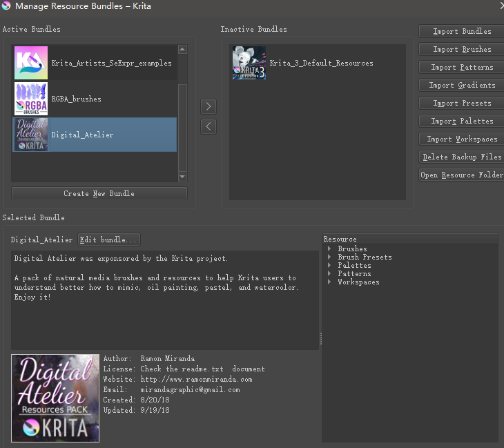Click author name Ramon Miranda
This screenshot has height=448, width=504.
[x=167, y=358]
